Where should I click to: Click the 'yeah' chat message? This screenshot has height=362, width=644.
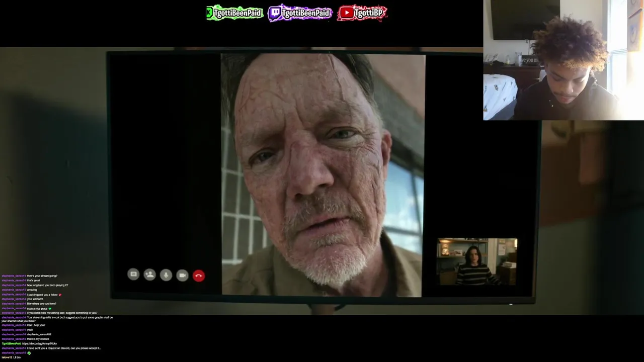(30, 330)
